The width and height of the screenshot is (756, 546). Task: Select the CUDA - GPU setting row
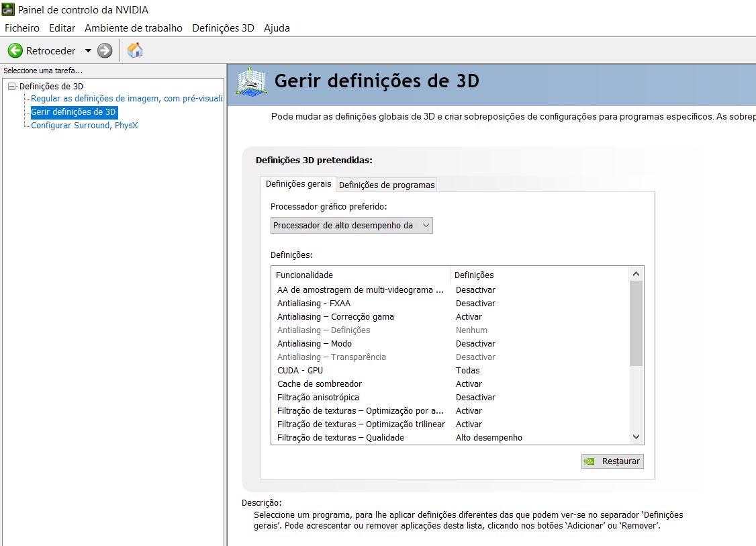click(x=299, y=371)
